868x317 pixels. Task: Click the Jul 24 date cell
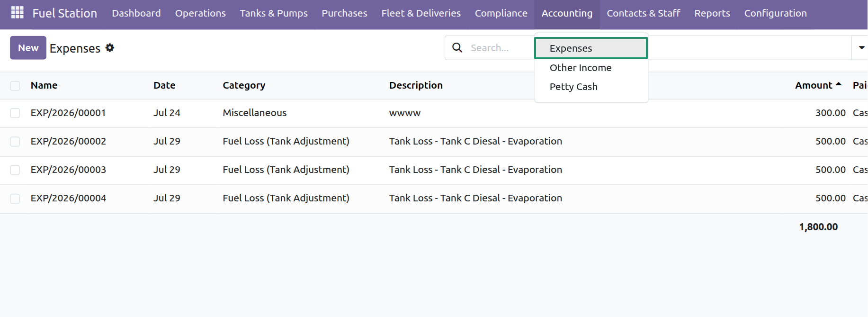click(x=167, y=113)
